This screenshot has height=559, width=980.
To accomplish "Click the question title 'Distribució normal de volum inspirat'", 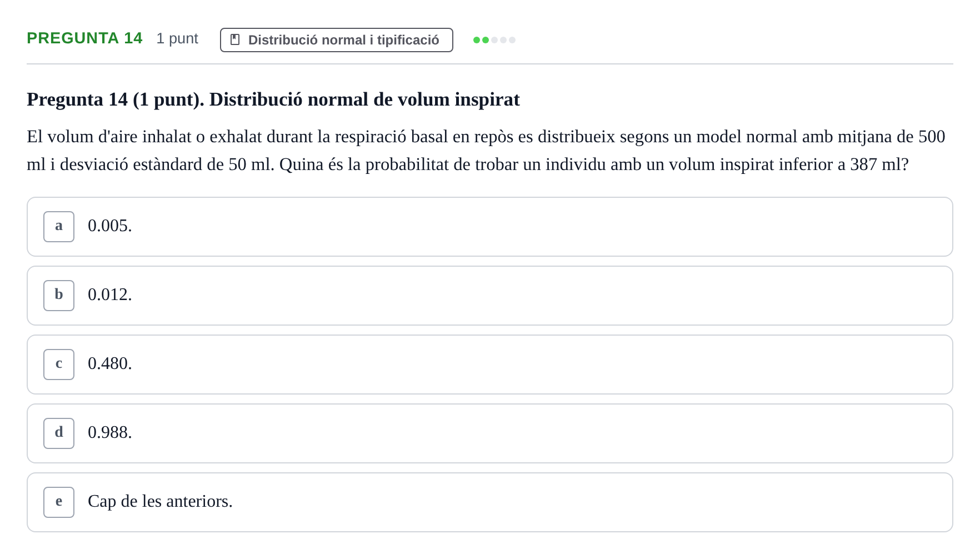I will [364, 99].
